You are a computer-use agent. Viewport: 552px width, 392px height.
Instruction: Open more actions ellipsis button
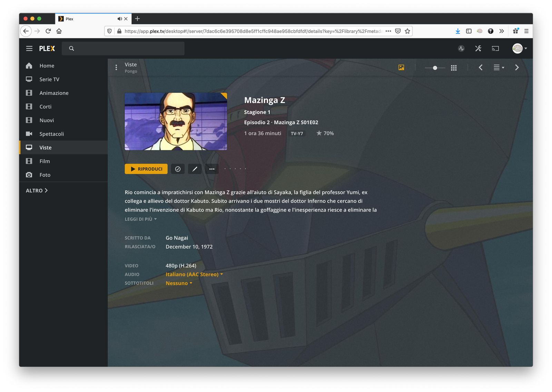pos(212,169)
